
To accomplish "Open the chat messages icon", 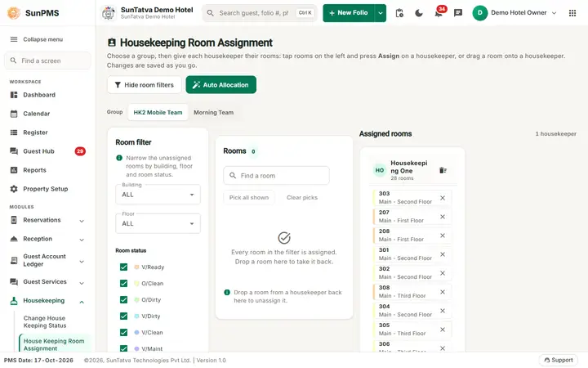I will (x=458, y=13).
